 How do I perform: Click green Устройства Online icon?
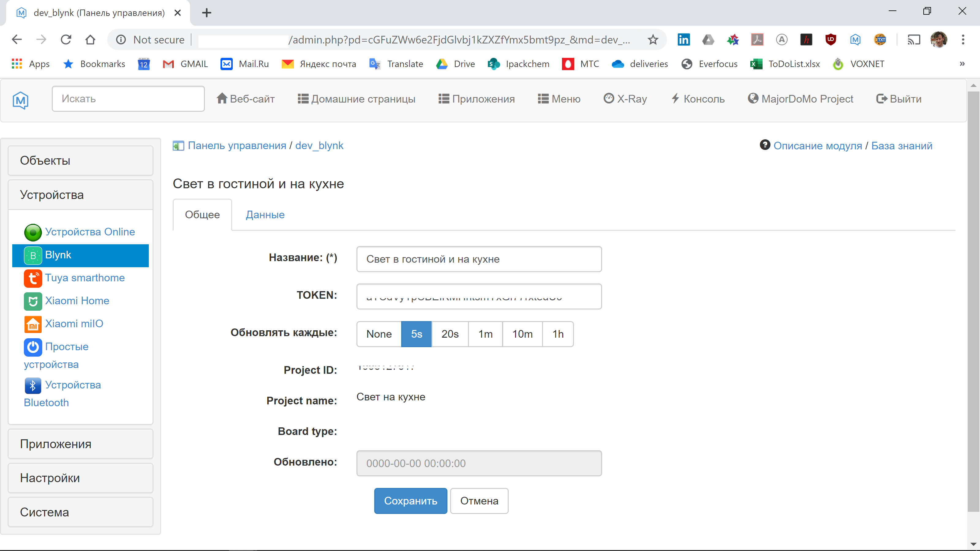33,232
